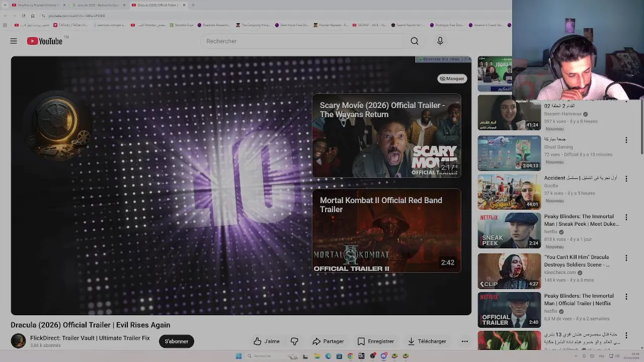Close the Dracula trailer browser tab

(x=184, y=5)
